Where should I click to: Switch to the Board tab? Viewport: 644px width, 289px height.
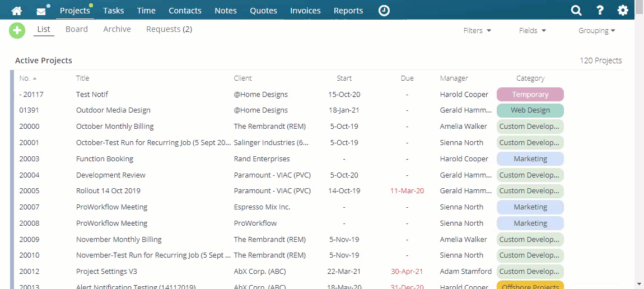click(76, 29)
